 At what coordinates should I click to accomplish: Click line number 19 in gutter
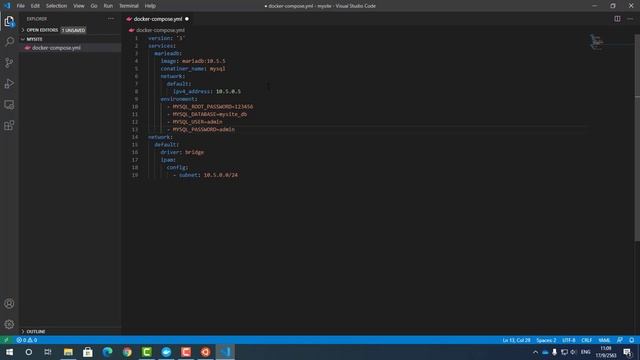click(135, 175)
